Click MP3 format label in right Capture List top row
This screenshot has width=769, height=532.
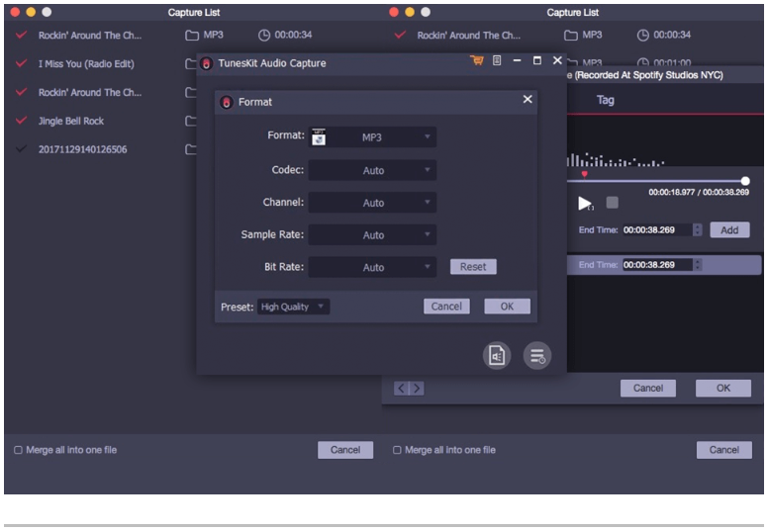[x=592, y=35]
